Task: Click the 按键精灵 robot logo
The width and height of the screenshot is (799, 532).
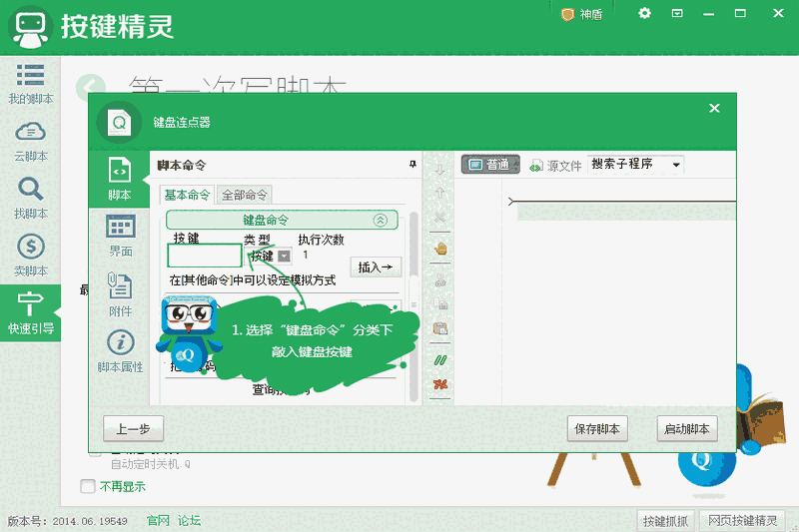Action: tap(30, 27)
